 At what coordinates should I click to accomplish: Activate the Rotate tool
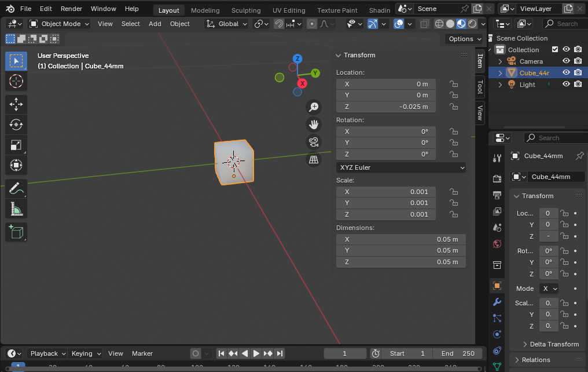click(16, 125)
